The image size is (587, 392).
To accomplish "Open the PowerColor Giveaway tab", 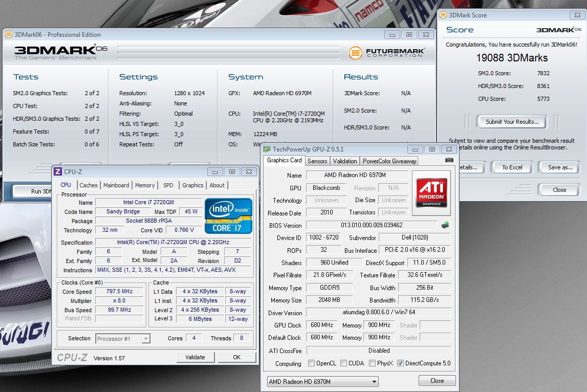I will [389, 161].
